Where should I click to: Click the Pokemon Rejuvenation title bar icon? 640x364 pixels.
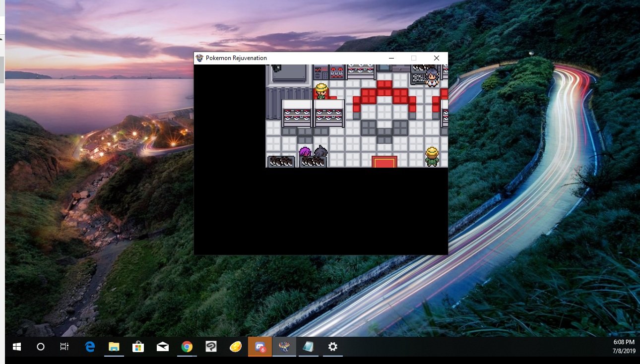pyautogui.click(x=200, y=58)
